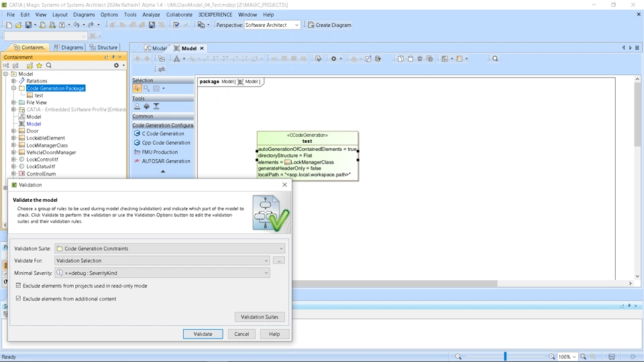
Task: Click the Help button in Validation dialog
Action: point(274,334)
